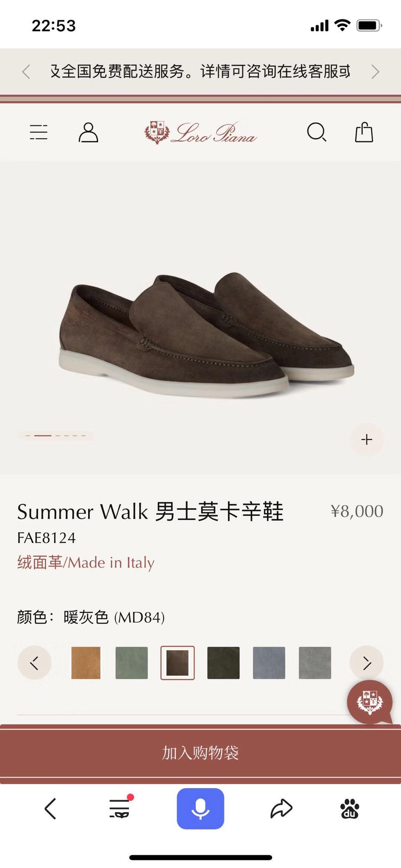Zoom product image with plus button
This screenshot has height=868, width=401.
pyautogui.click(x=367, y=439)
